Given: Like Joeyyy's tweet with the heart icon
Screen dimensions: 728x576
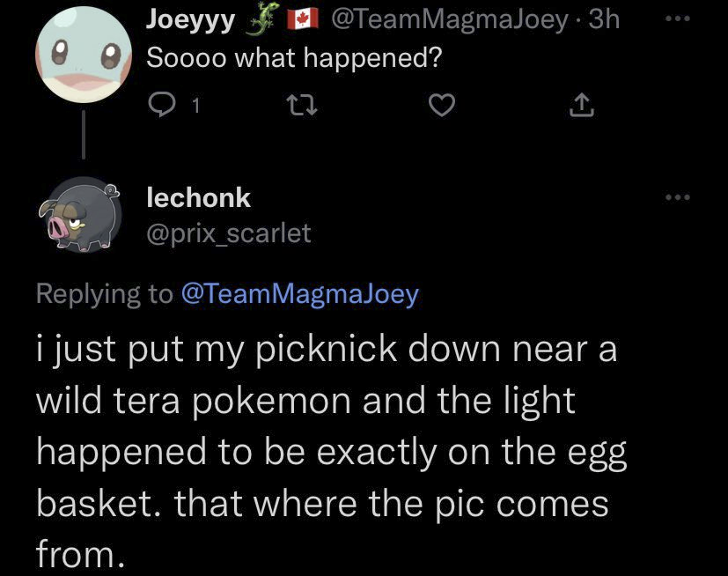Looking at the screenshot, I should (x=439, y=106).
